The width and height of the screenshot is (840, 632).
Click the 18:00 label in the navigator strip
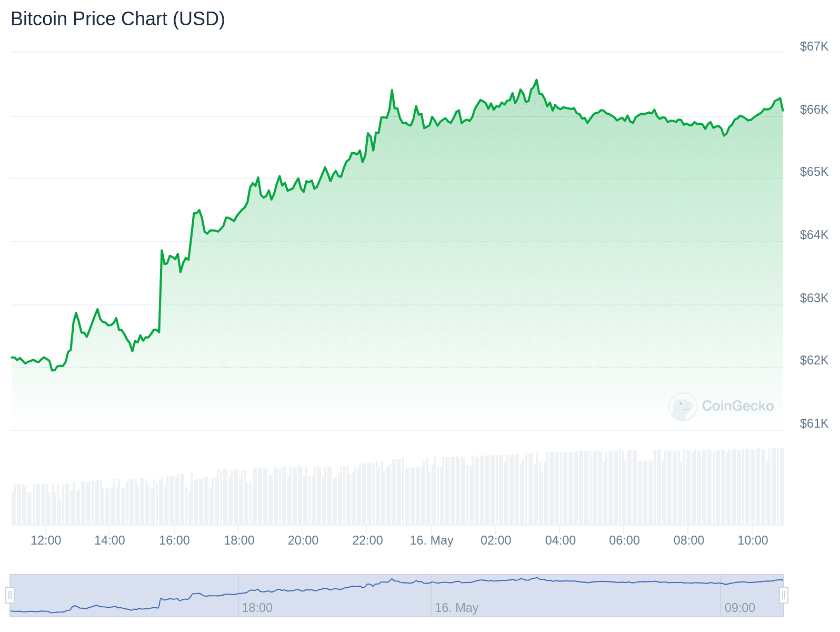click(x=257, y=608)
